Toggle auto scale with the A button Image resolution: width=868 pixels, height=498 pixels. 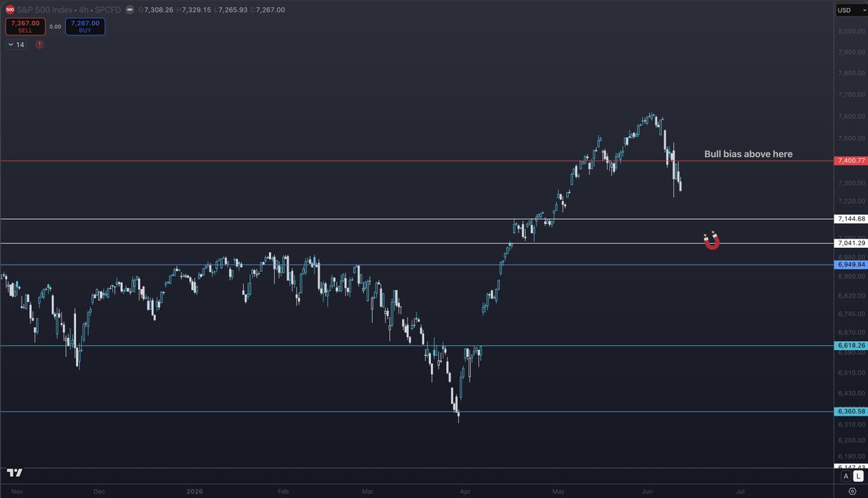pos(846,476)
